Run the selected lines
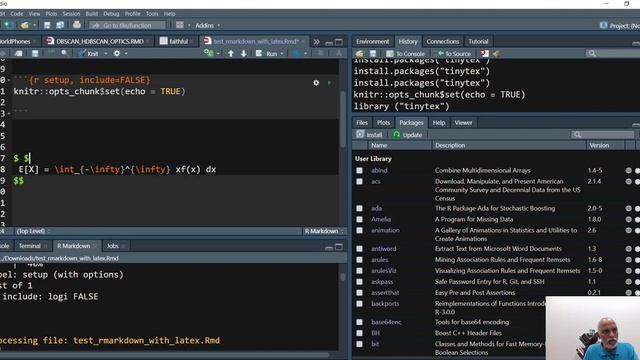 267,53
